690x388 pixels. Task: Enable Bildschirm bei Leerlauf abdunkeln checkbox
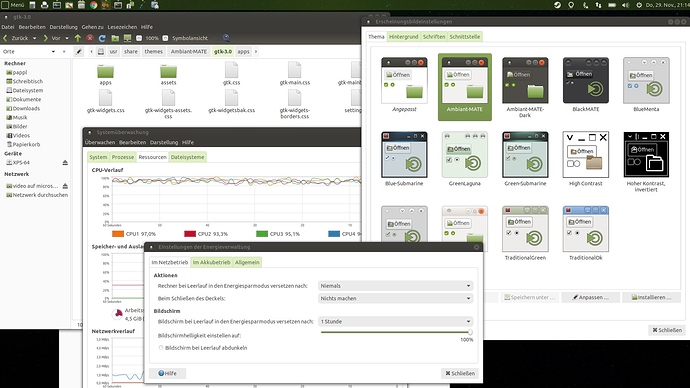(161, 348)
